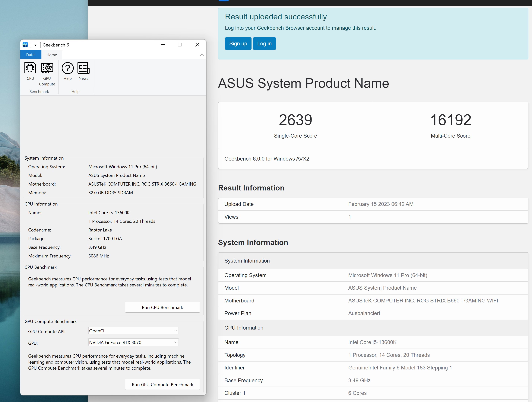Viewport: 532px width, 402px height.
Task: Minimize the Geekbench 6 window
Action: pyautogui.click(x=163, y=45)
